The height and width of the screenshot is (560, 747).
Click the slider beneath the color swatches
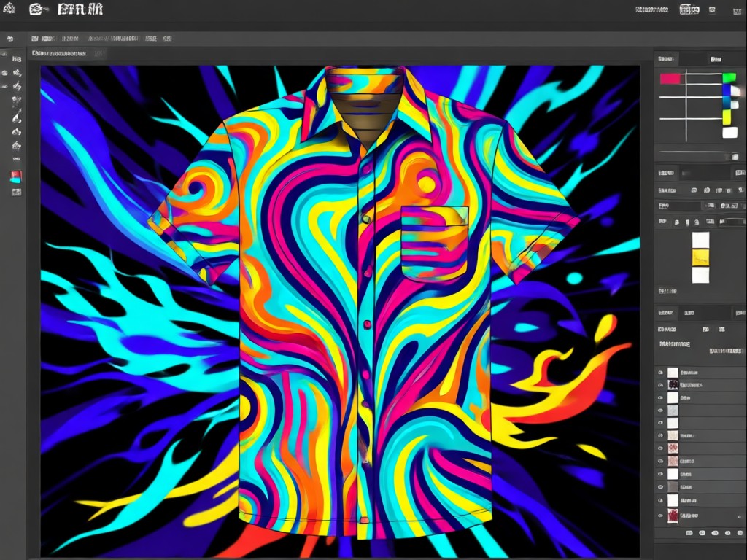698,155
